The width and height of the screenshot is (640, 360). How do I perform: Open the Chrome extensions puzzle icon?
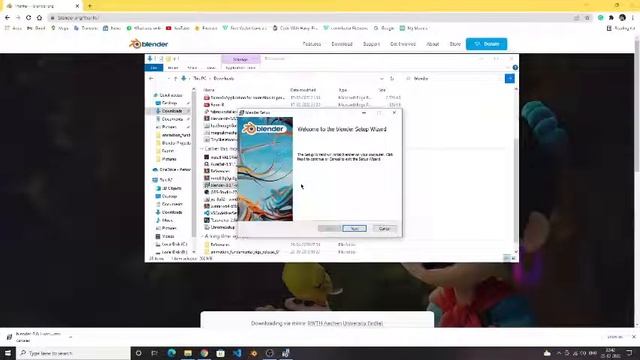611,18
